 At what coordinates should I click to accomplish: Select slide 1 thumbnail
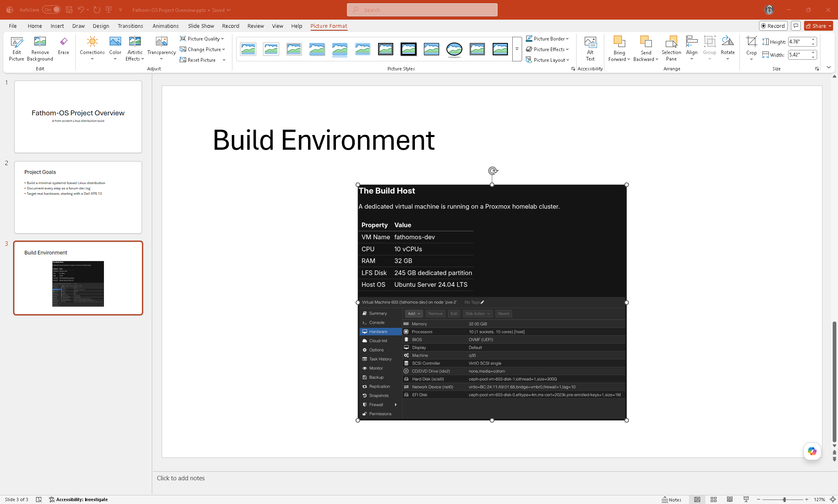pyautogui.click(x=78, y=117)
